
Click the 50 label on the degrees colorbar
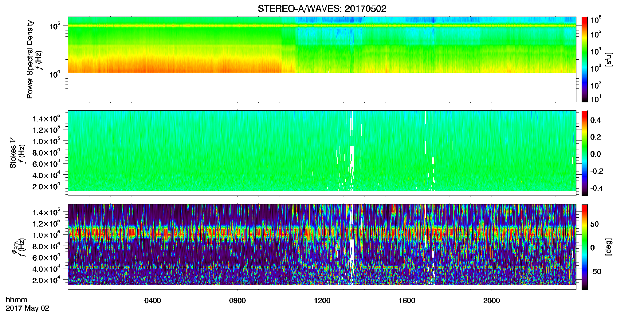tap(595, 224)
